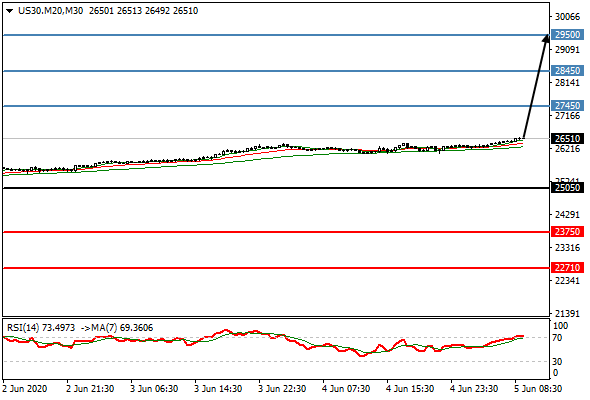Open the chart dropdown triangle beside US30.M20
Screen dimensions: 590x400
tap(10, 11)
